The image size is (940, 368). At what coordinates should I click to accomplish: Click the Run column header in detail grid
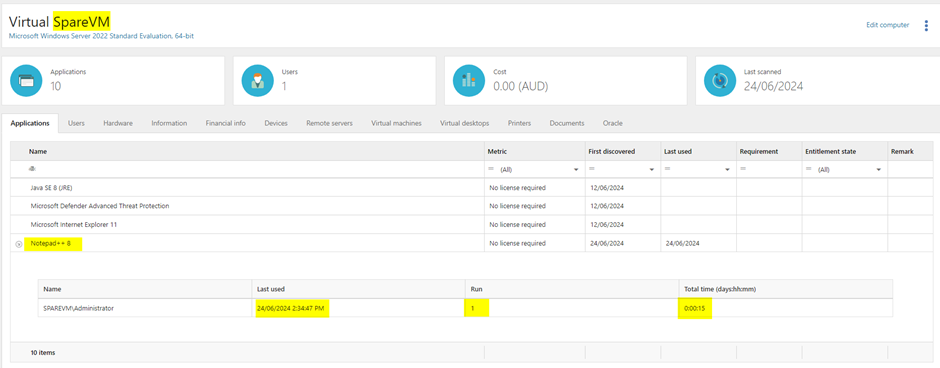[476, 289]
